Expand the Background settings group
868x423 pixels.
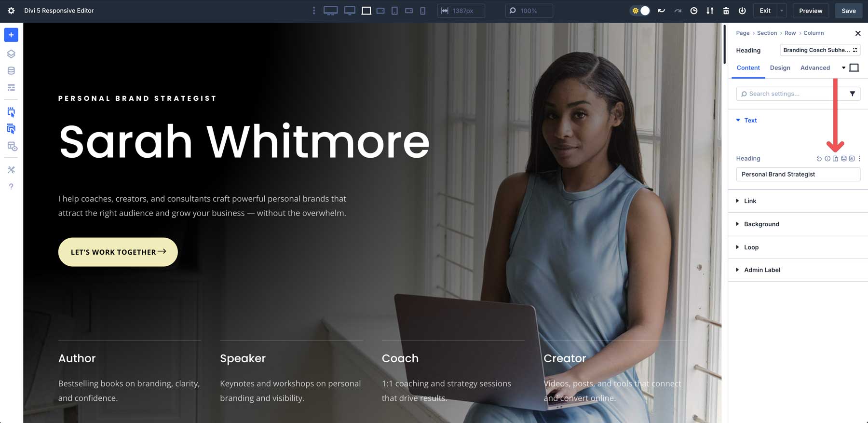[x=761, y=224]
